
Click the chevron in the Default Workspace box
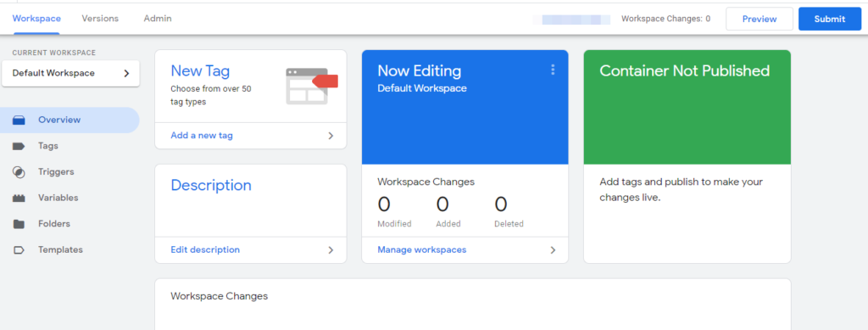click(x=126, y=73)
